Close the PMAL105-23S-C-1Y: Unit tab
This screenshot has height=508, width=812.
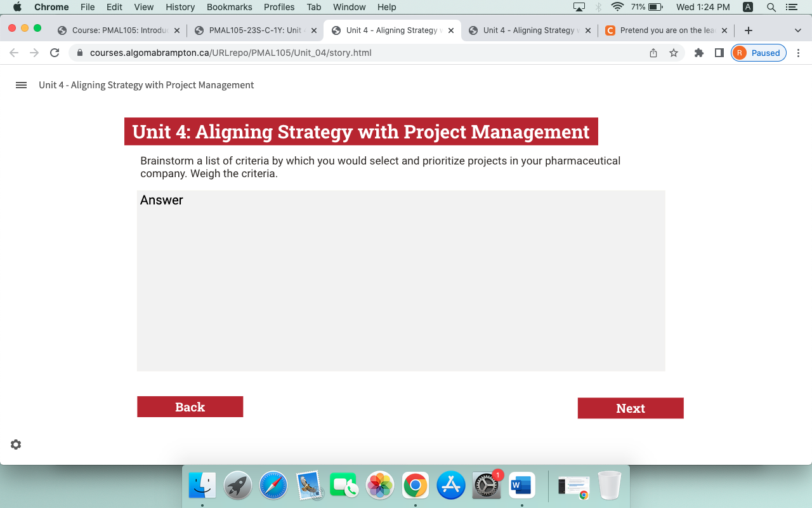coord(313,30)
